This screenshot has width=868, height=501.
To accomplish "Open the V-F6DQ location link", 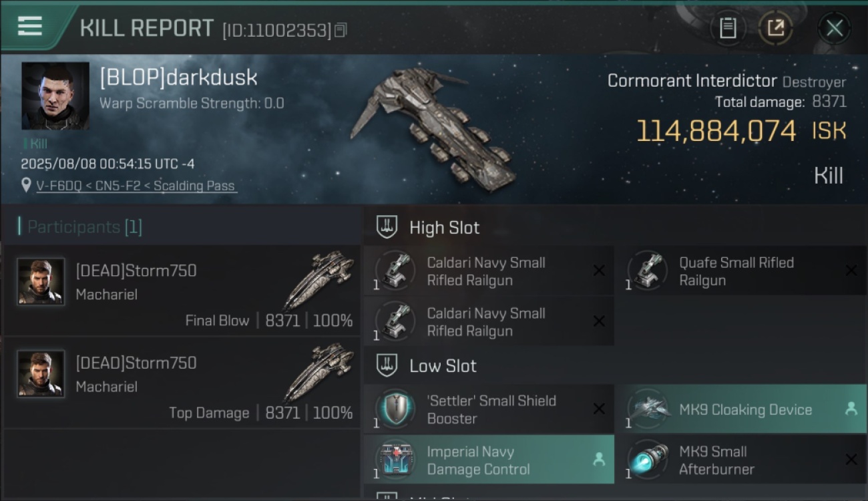I will [x=136, y=186].
